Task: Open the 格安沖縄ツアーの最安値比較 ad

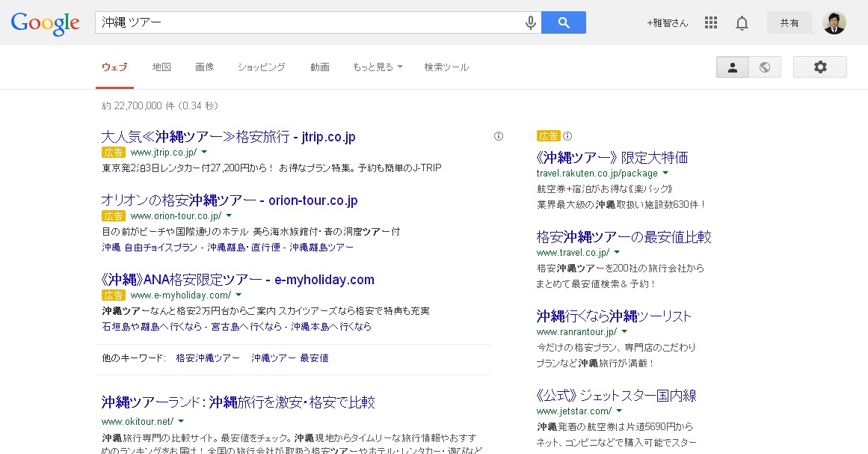Action: 624,237
